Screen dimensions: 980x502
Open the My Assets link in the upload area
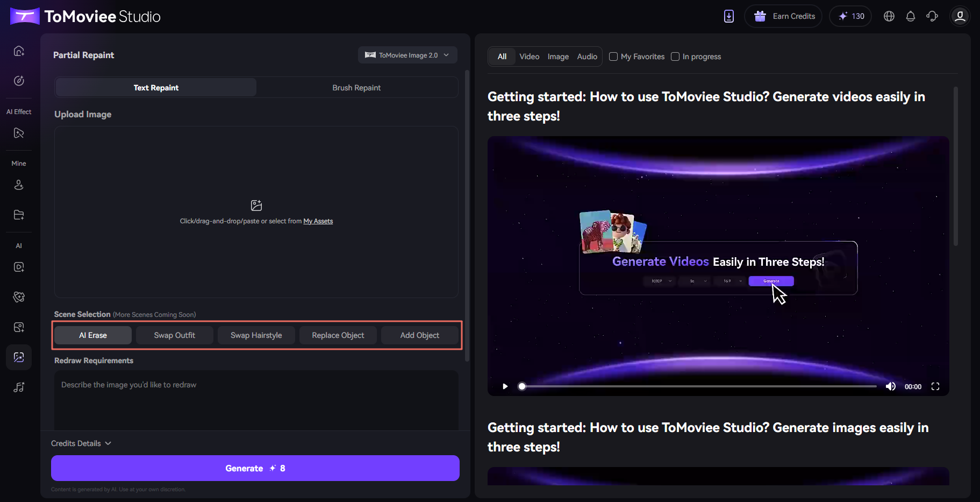coord(318,221)
